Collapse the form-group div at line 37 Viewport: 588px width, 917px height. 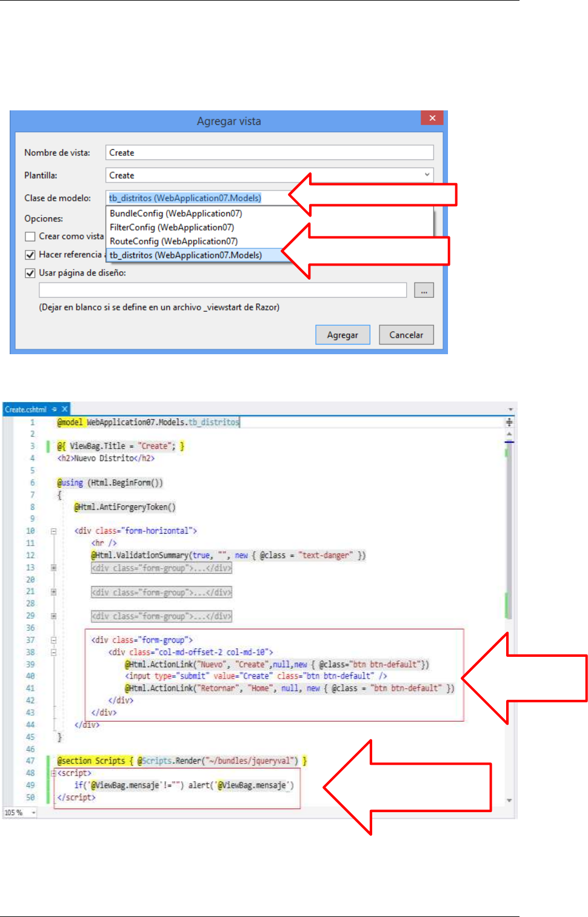[x=53, y=640]
